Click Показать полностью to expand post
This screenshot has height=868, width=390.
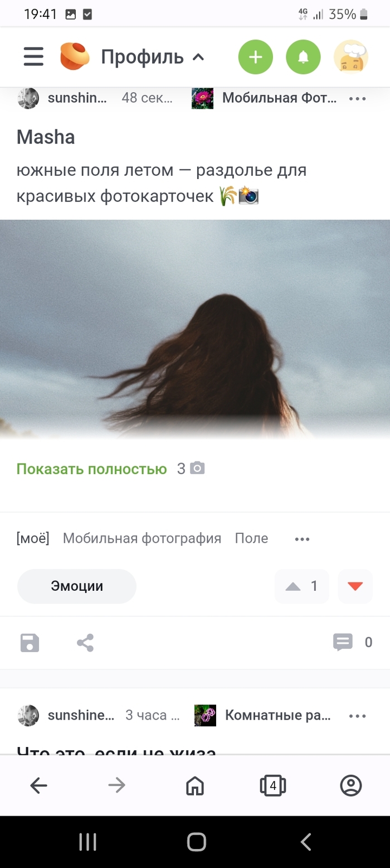92,469
